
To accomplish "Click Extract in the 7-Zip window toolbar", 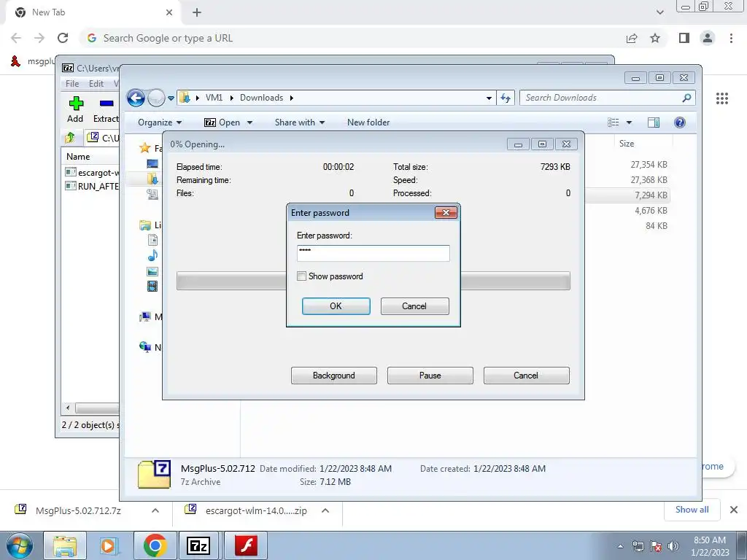I will [x=106, y=109].
